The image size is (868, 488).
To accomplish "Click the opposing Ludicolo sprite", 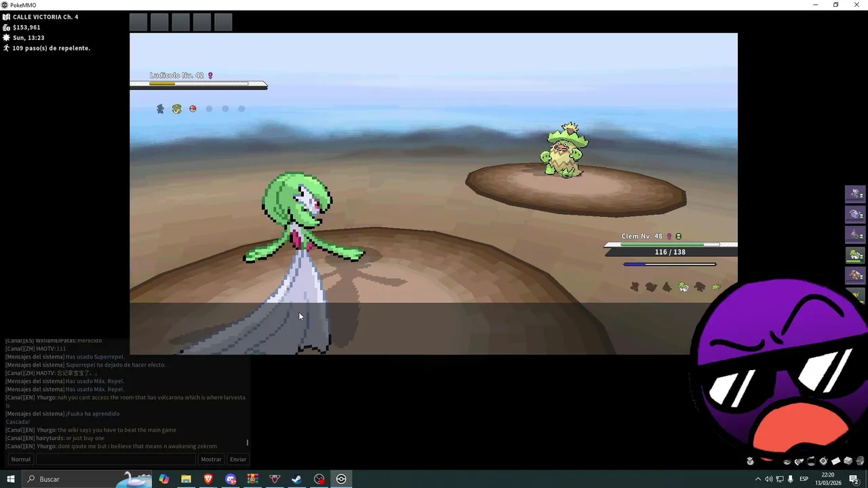I will pos(565,150).
